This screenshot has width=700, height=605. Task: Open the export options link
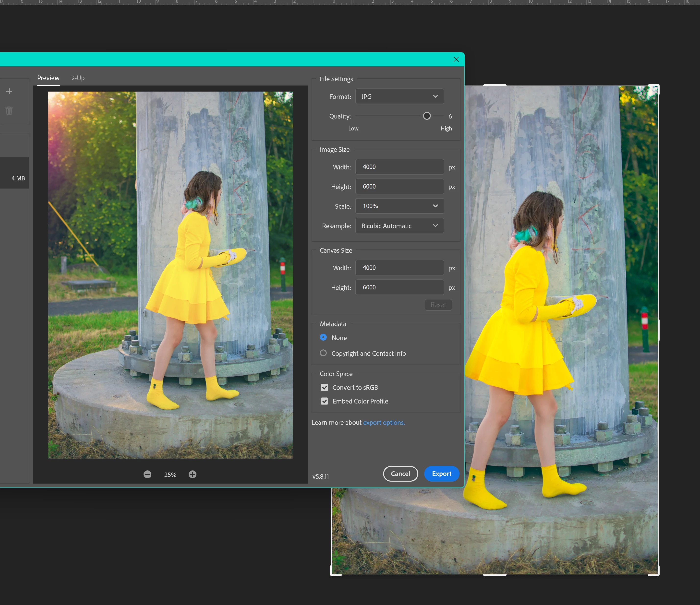(384, 423)
